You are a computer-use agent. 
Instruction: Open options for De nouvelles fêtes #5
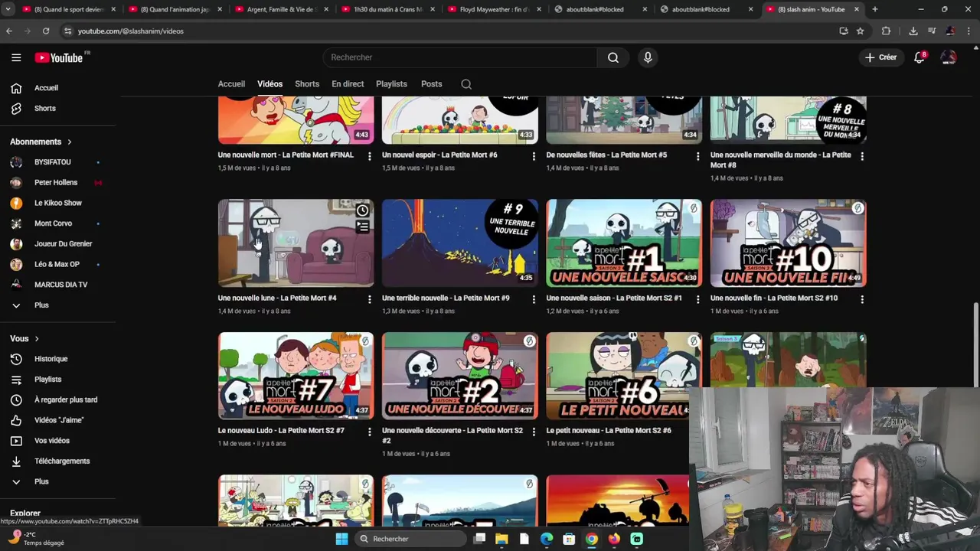pos(697,156)
